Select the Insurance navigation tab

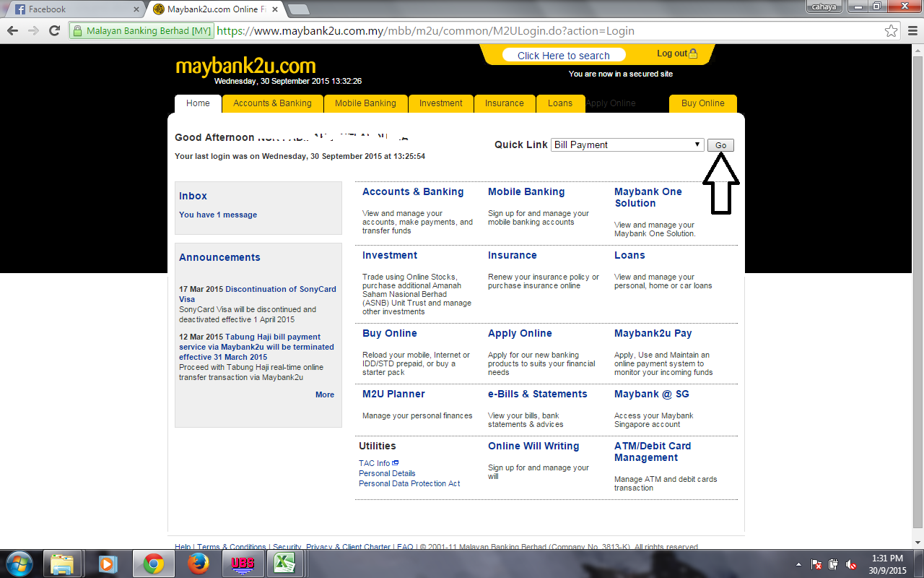pos(504,103)
